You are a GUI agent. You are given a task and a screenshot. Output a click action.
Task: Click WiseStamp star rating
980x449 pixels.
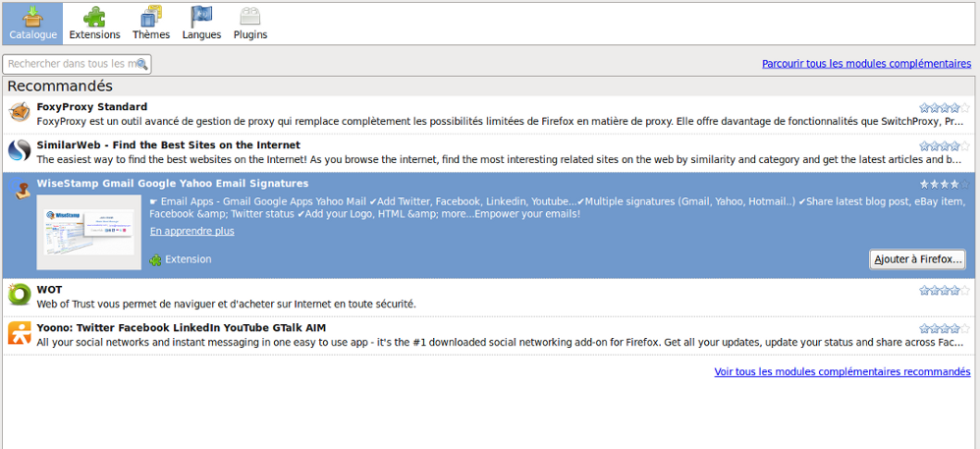click(945, 185)
